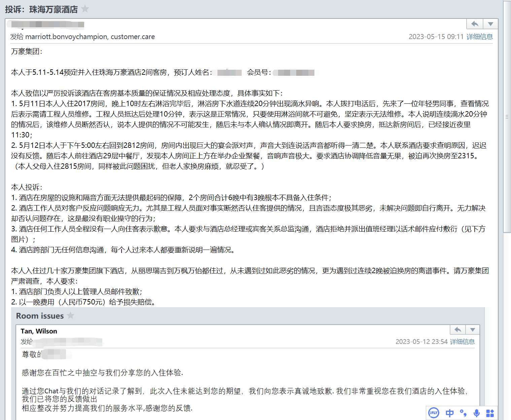The width and height of the screenshot is (511, 420).
Task: Click the line 2. 以一晚费用（人民币750元）给予损失赔偿。
Action: click(84, 302)
